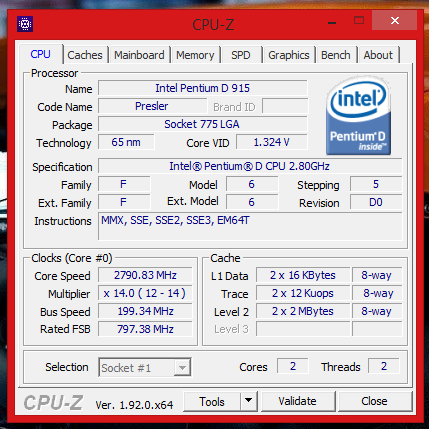429x429 pixels.
Task: Go to the Bench tab
Action: 336,55
